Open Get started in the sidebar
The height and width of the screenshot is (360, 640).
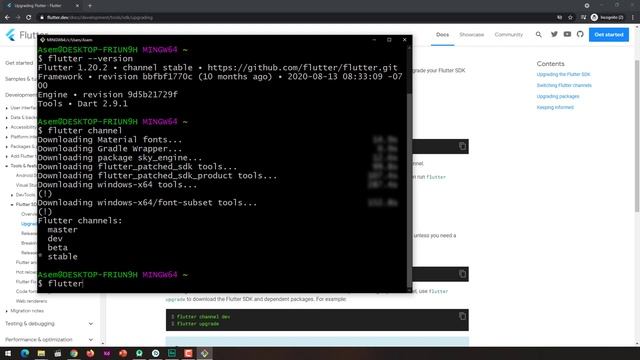(x=19, y=63)
